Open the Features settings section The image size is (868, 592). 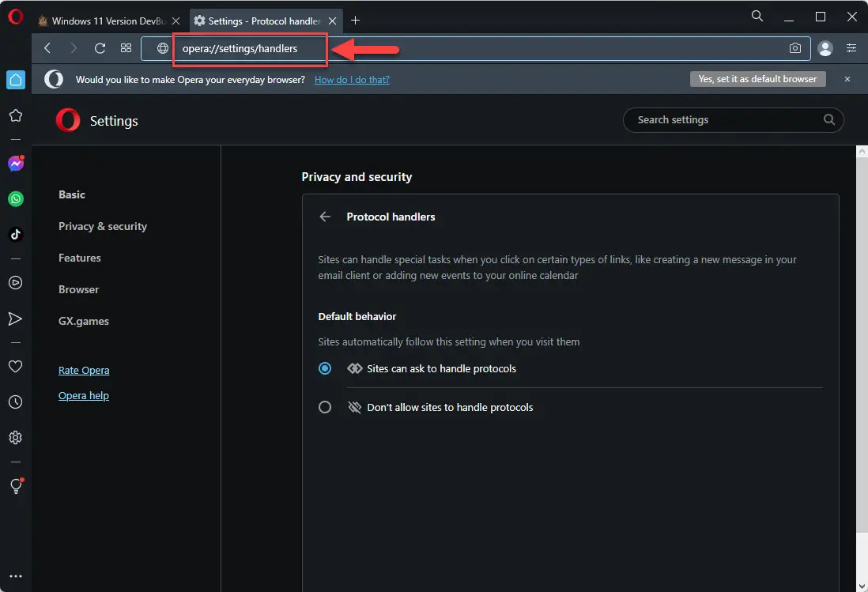click(x=80, y=258)
